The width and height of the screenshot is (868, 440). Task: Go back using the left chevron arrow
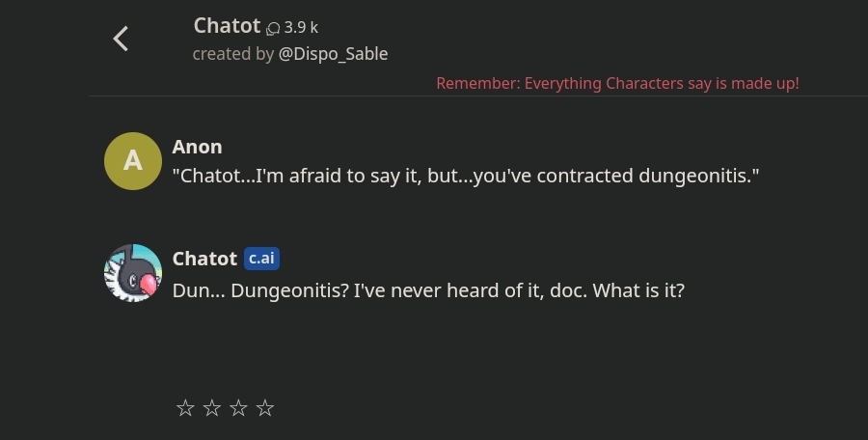coord(121,39)
